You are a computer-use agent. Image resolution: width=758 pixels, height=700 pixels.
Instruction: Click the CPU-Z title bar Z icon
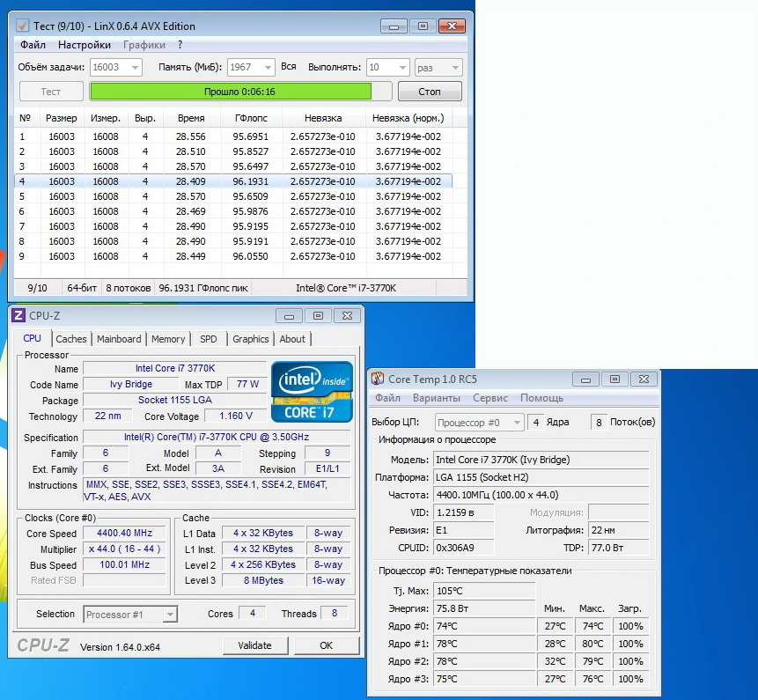point(18,316)
